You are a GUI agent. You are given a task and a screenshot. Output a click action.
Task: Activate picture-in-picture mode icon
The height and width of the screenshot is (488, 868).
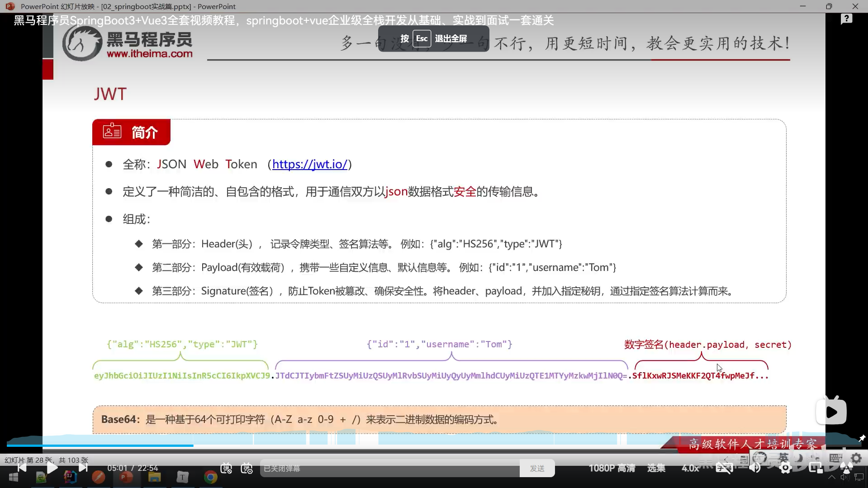pos(816,467)
